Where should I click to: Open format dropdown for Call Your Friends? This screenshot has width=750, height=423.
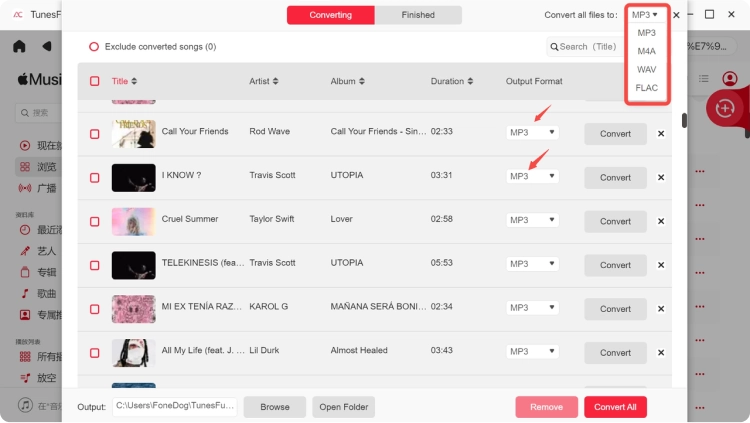532,132
